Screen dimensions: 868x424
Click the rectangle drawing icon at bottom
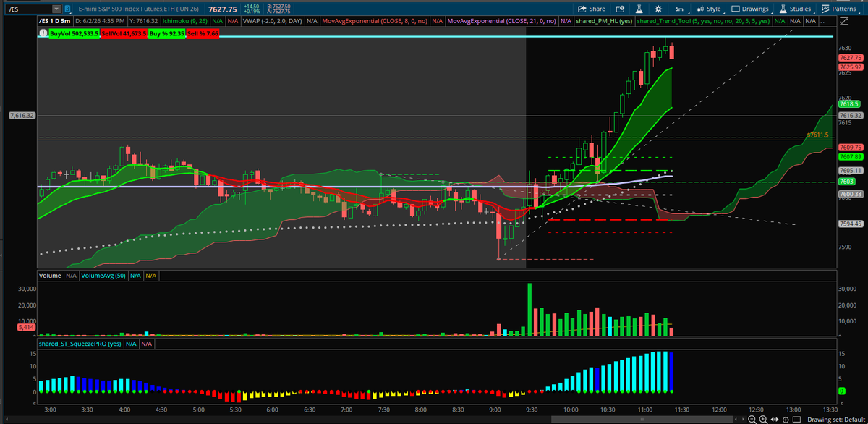[x=796, y=419]
